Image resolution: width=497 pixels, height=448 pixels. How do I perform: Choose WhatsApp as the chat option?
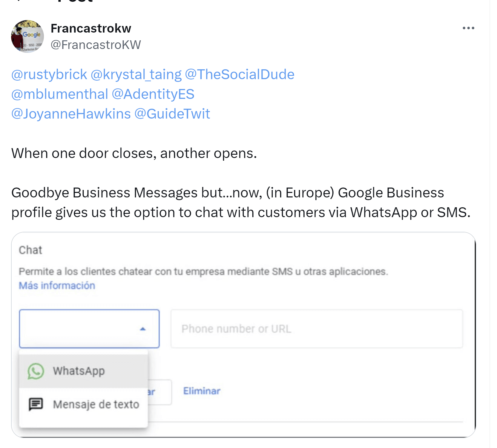pos(79,371)
